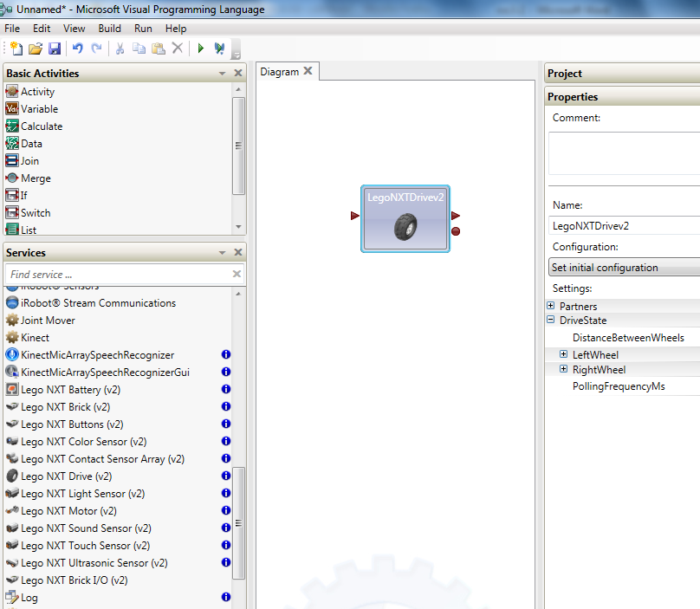Show info for Lego NXT Motor (v2)
The image size is (700, 609).
click(x=226, y=510)
